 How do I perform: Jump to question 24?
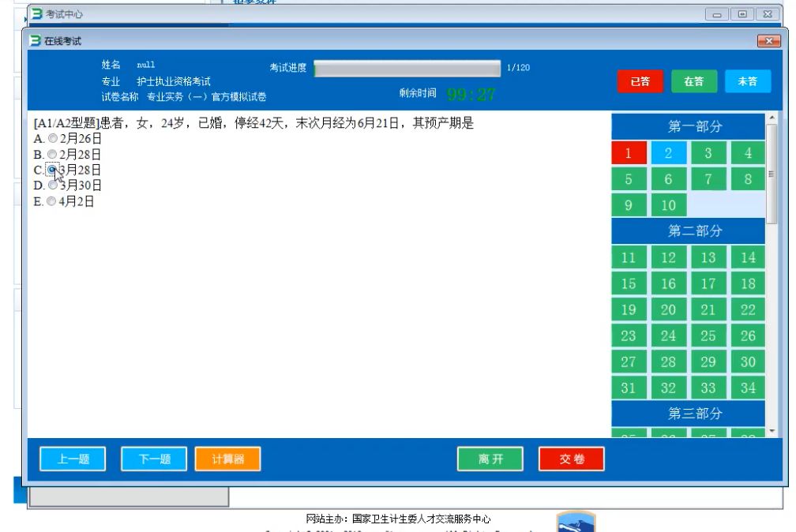[669, 335]
